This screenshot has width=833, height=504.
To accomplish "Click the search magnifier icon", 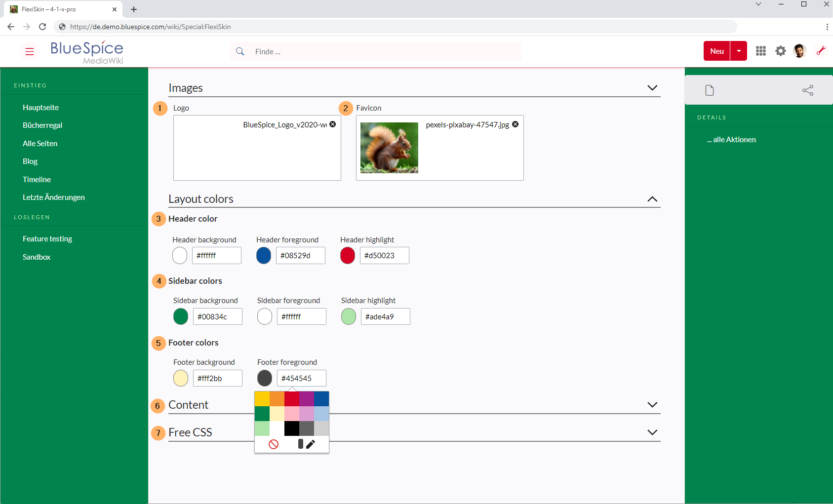I will click(x=240, y=51).
